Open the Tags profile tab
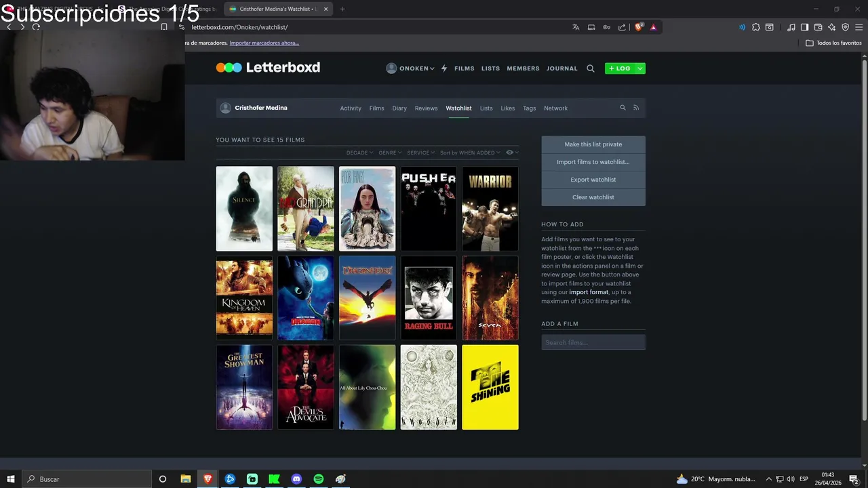The image size is (868, 488). [530, 108]
